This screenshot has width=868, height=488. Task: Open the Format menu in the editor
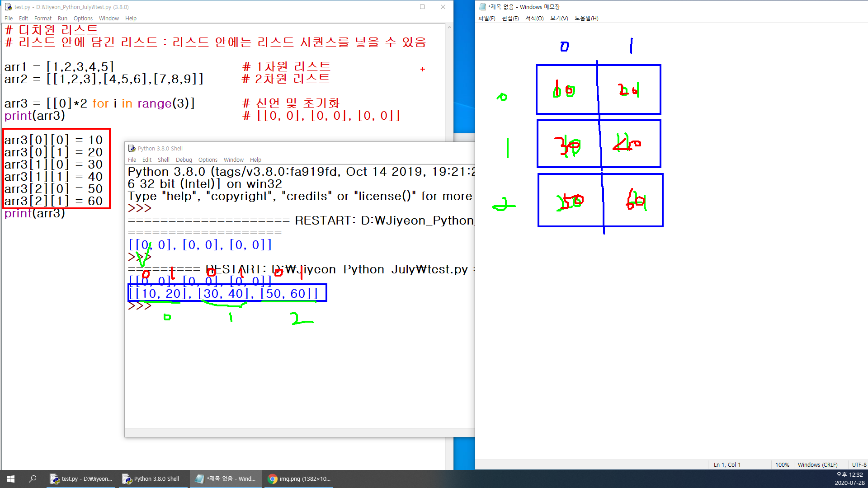(x=43, y=19)
